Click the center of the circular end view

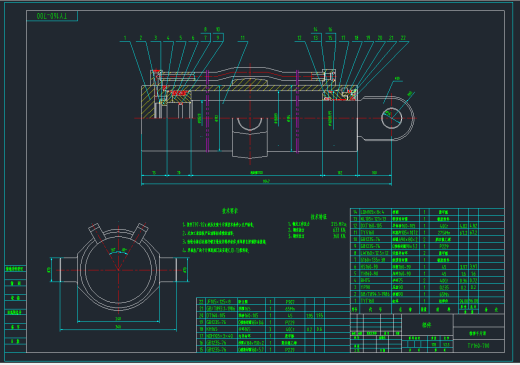(118, 270)
